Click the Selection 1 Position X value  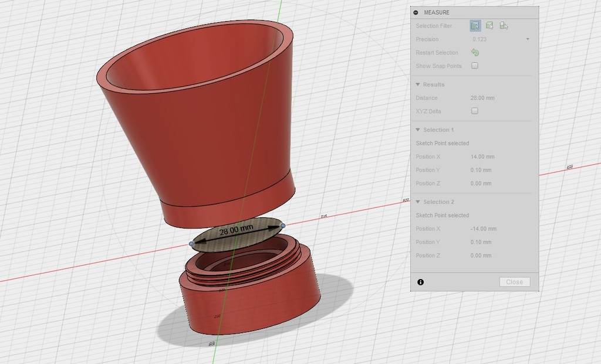(x=482, y=157)
